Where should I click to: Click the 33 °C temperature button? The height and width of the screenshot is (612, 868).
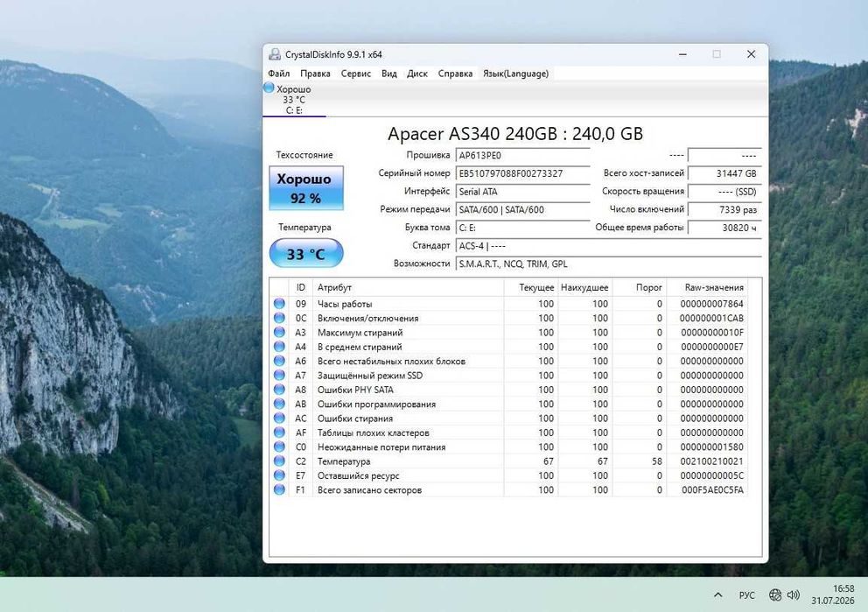[x=306, y=254]
